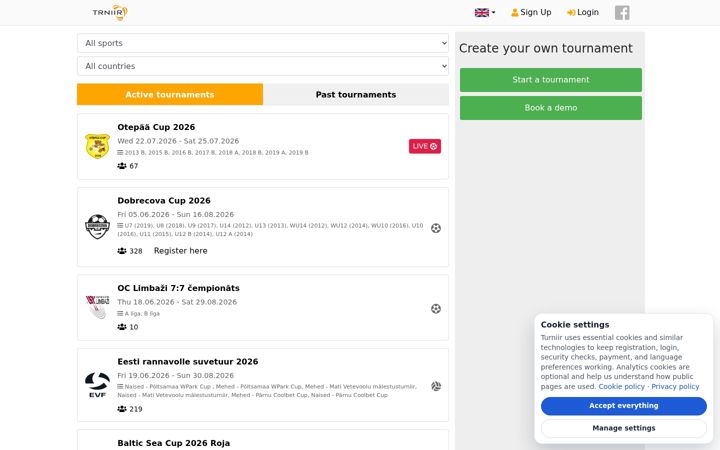Click Accept everything in cookie settings
The width and height of the screenshot is (720, 450).
624,406
